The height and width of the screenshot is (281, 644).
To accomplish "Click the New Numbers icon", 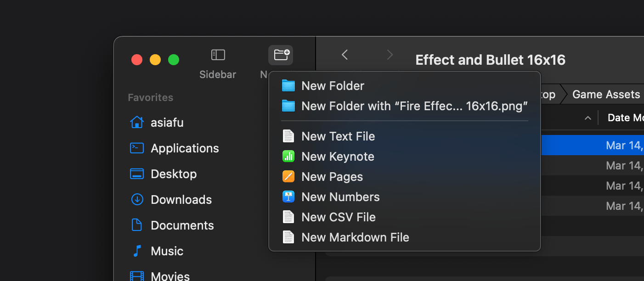I will 288,197.
